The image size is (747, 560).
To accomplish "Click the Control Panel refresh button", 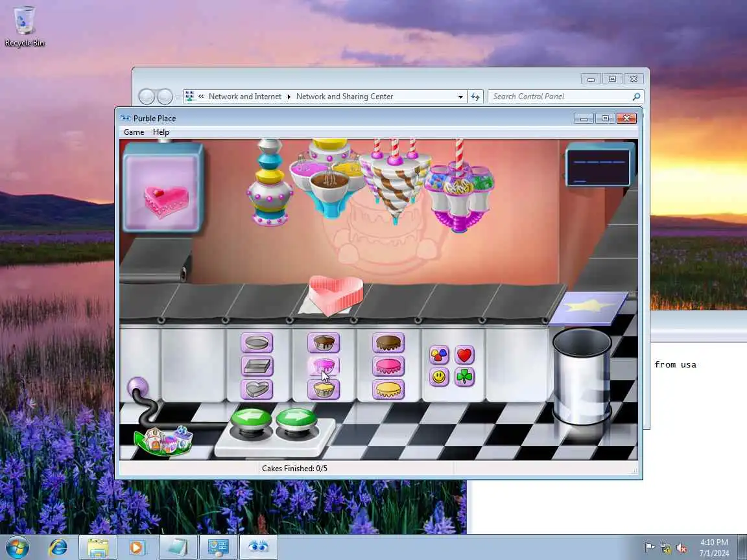I will (475, 97).
